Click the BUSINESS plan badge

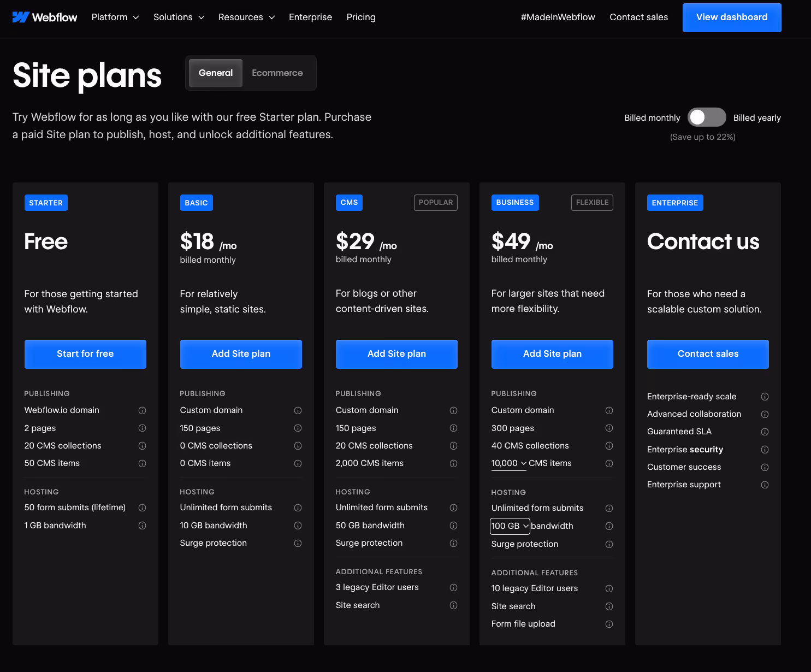coord(515,203)
